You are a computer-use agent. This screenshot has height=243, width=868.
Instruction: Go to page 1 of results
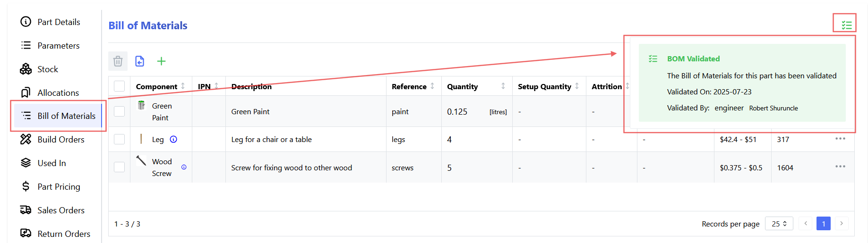(823, 224)
